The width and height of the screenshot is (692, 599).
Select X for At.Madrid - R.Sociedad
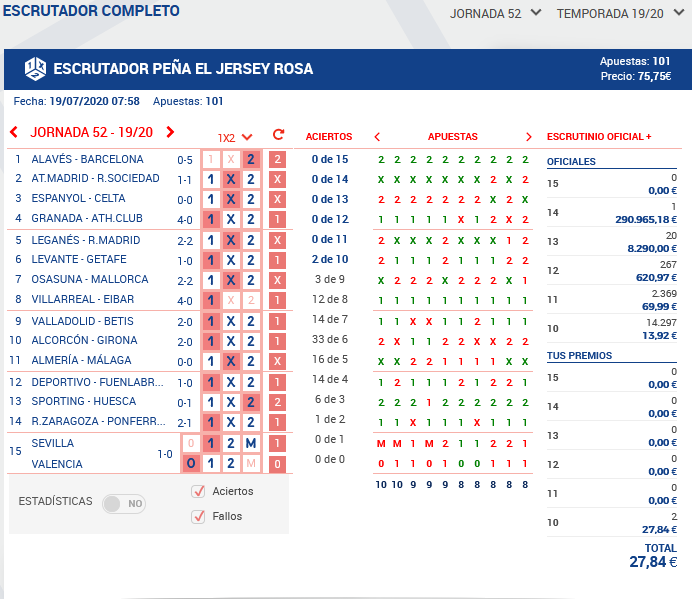[231, 179]
